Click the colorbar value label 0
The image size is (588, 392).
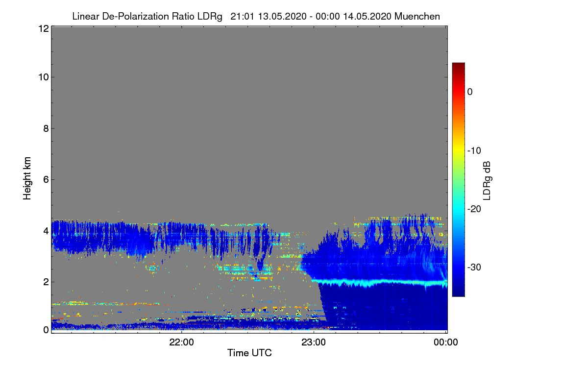(470, 92)
